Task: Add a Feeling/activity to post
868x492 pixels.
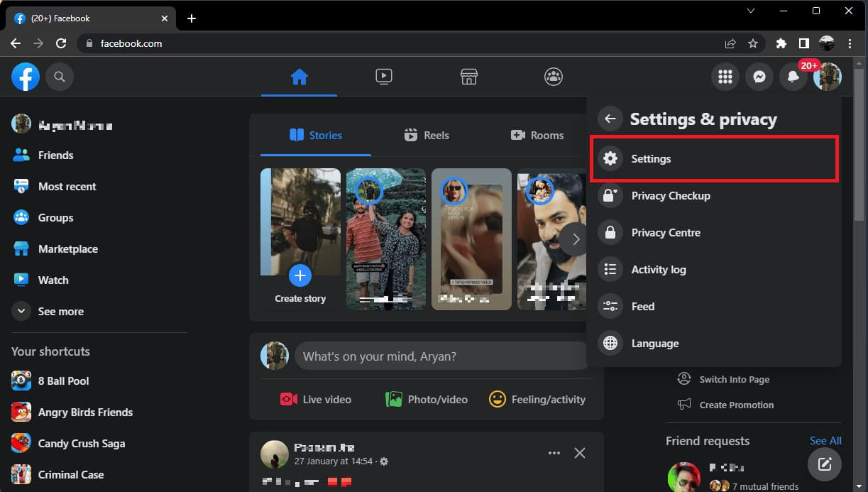Action: pyautogui.click(x=537, y=400)
